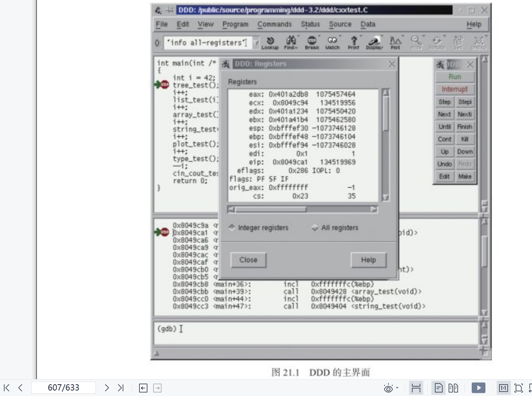
Task: Click the back navigation arrow box icon
Action: pos(143,388)
